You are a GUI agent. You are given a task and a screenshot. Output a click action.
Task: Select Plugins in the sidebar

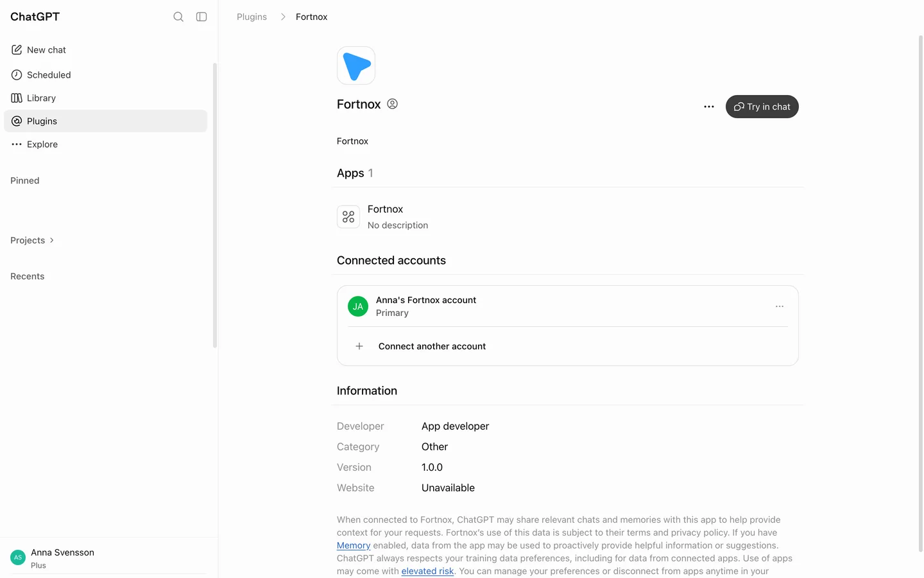105,121
